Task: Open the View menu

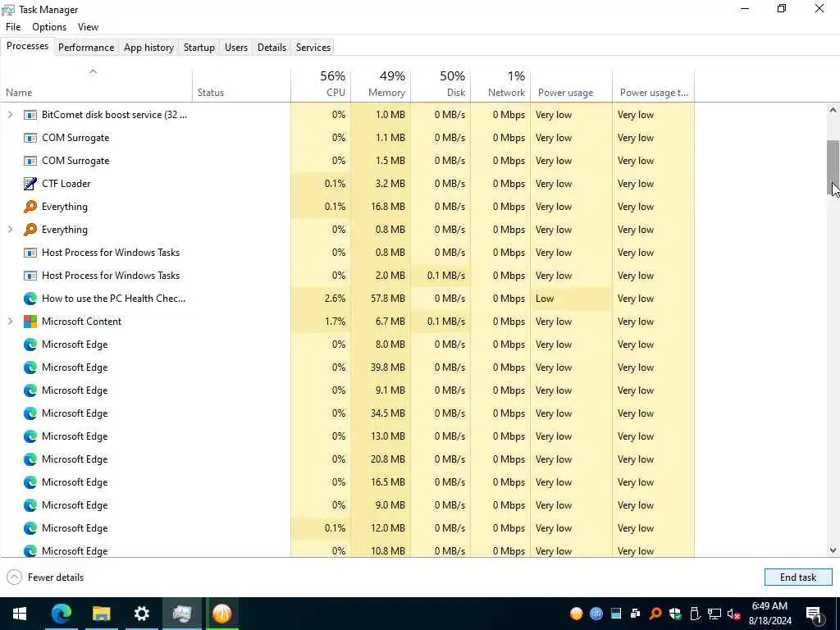Action: click(88, 27)
